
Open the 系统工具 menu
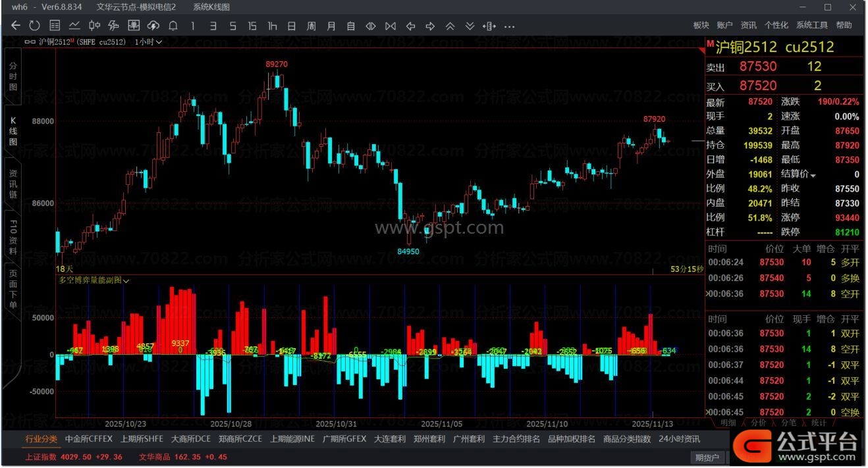click(811, 25)
